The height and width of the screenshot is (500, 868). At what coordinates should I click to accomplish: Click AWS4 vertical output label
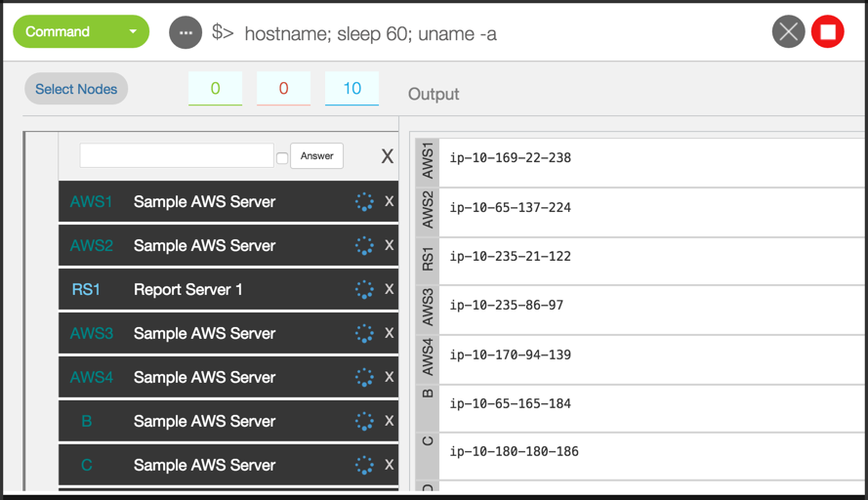pyautogui.click(x=428, y=357)
